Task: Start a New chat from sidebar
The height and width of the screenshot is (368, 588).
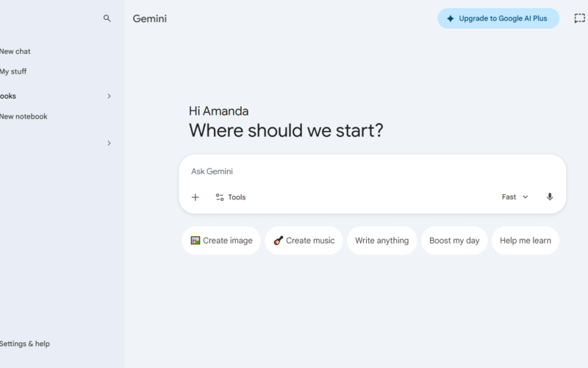Action: point(15,52)
